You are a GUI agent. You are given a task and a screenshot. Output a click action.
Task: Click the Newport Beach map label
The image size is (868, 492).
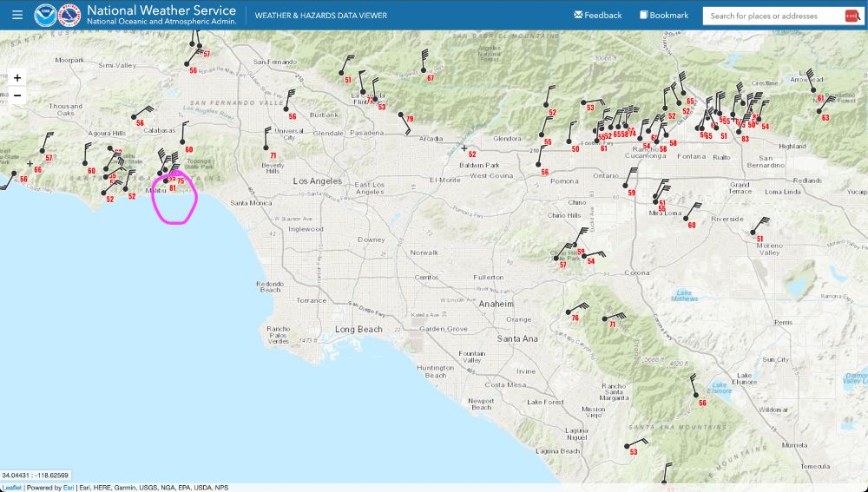pos(481,404)
